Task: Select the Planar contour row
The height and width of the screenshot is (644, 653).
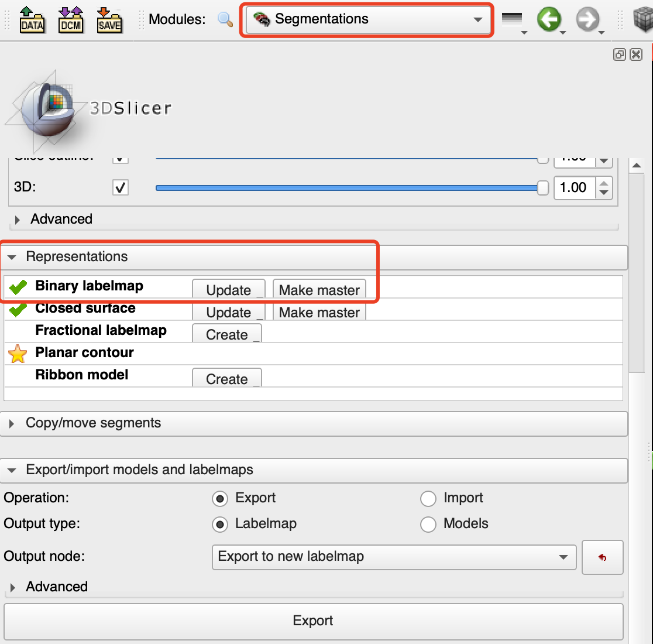Action: coord(313,354)
